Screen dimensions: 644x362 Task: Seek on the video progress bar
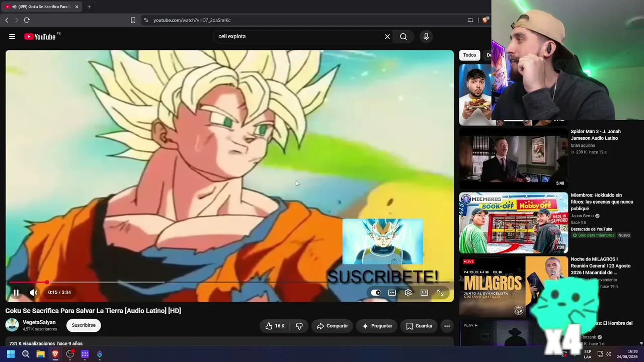(x=229, y=283)
